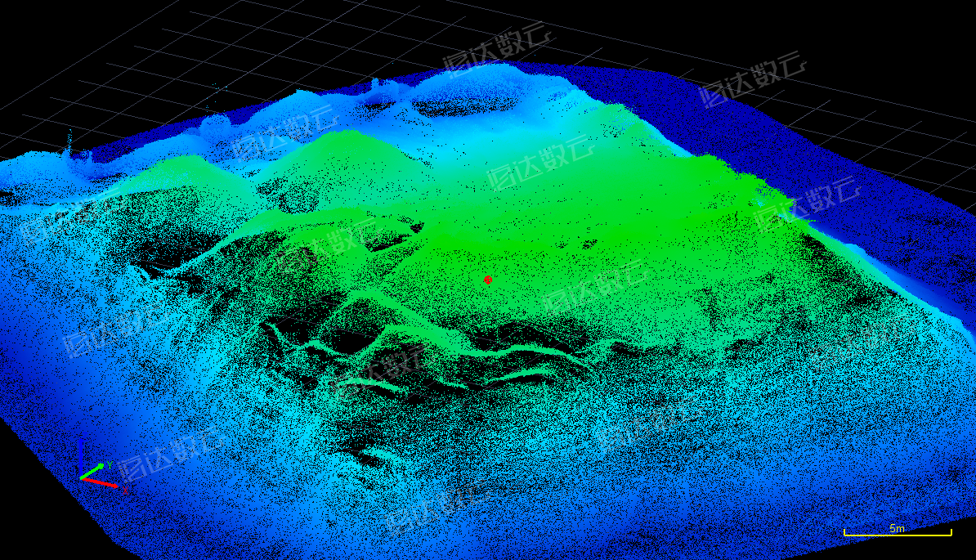Click the yellow scale bar line
The image size is (976, 560).
897,535
